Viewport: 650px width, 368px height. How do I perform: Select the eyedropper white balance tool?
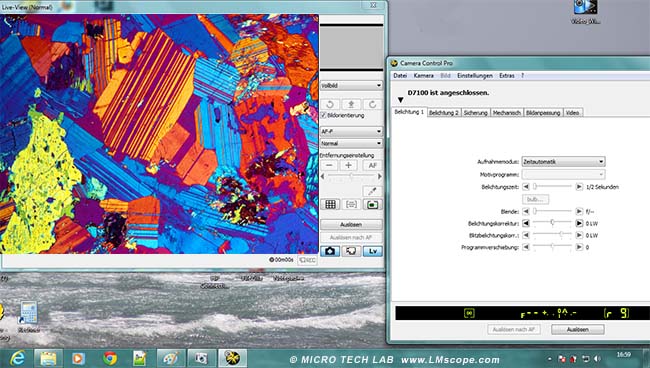[x=372, y=191]
